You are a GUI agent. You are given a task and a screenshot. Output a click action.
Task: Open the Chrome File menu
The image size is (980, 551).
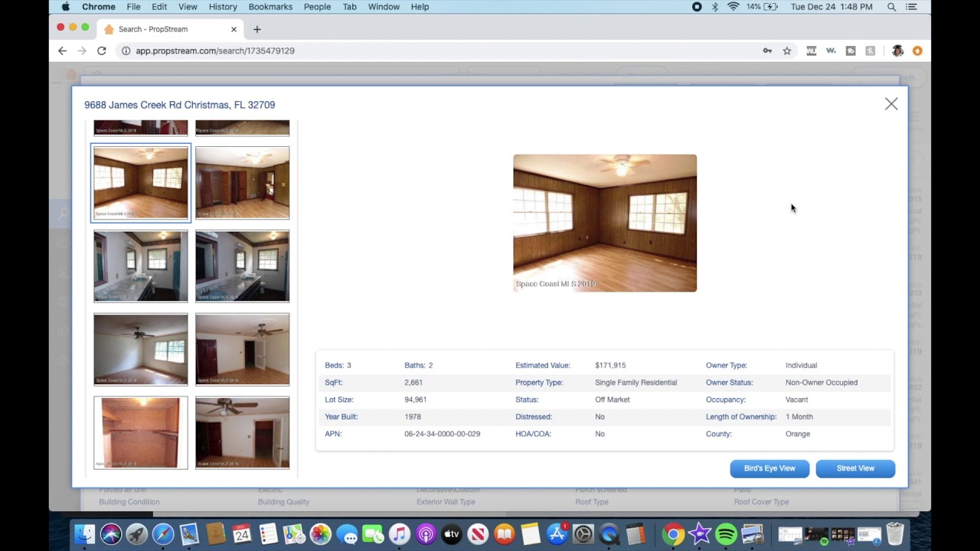pos(133,7)
